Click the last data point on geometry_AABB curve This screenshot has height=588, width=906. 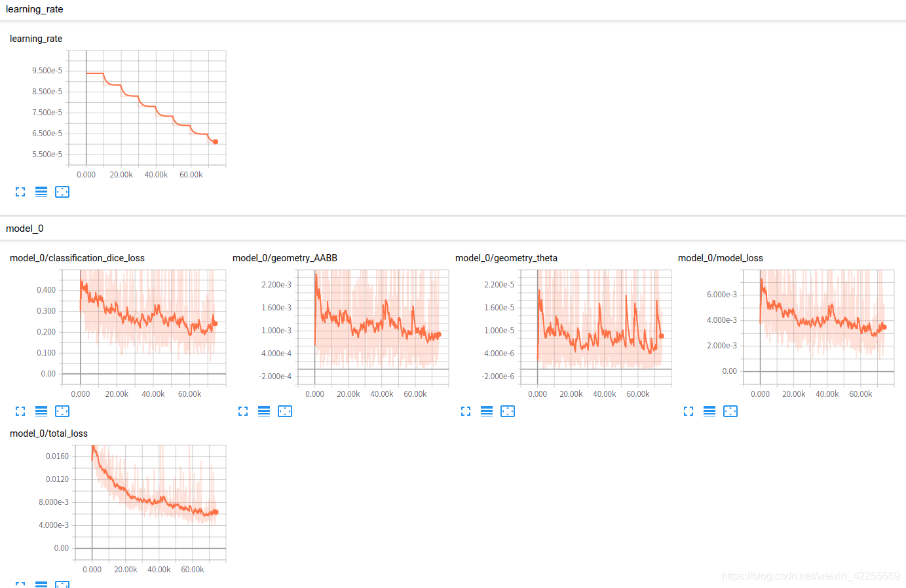click(438, 335)
